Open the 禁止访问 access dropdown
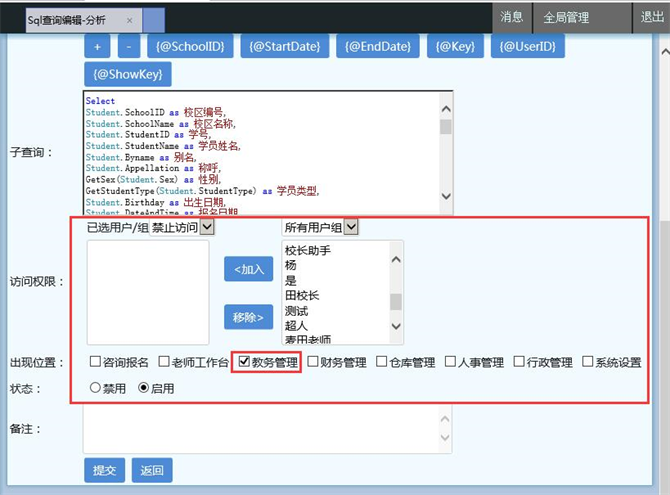670x495 pixels. tap(182, 227)
